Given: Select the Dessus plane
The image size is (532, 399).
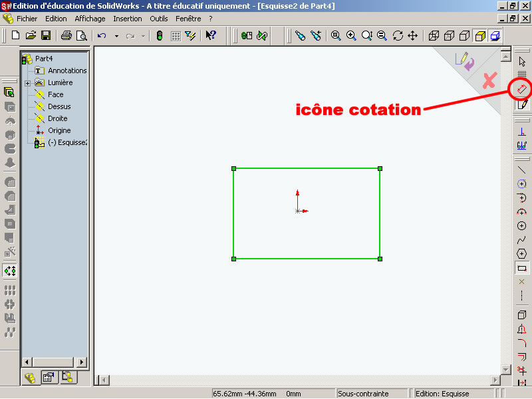Looking at the screenshot, I should [x=59, y=106].
